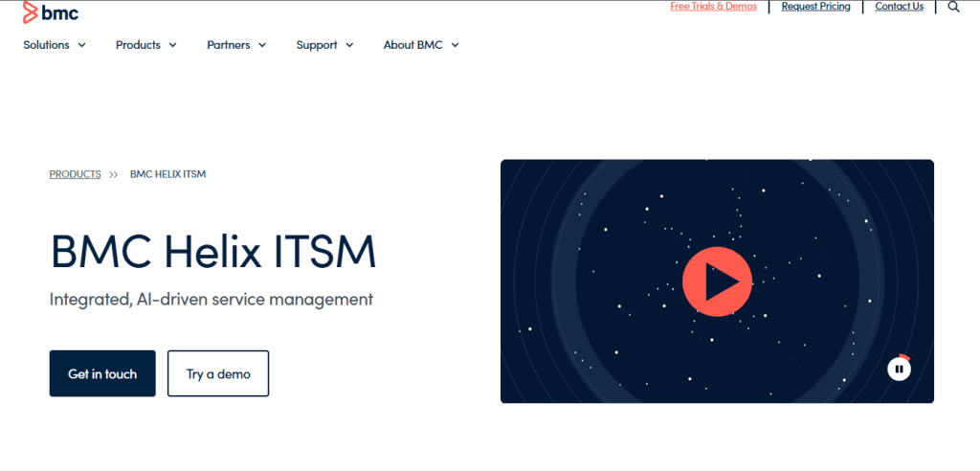
Task: Click the Try a demo button
Action: [218, 373]
